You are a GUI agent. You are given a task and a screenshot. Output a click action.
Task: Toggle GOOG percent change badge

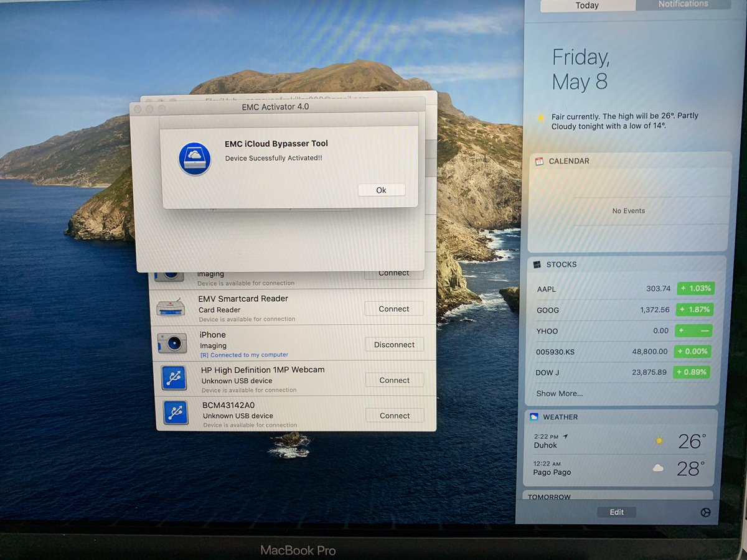click(694, 310)
